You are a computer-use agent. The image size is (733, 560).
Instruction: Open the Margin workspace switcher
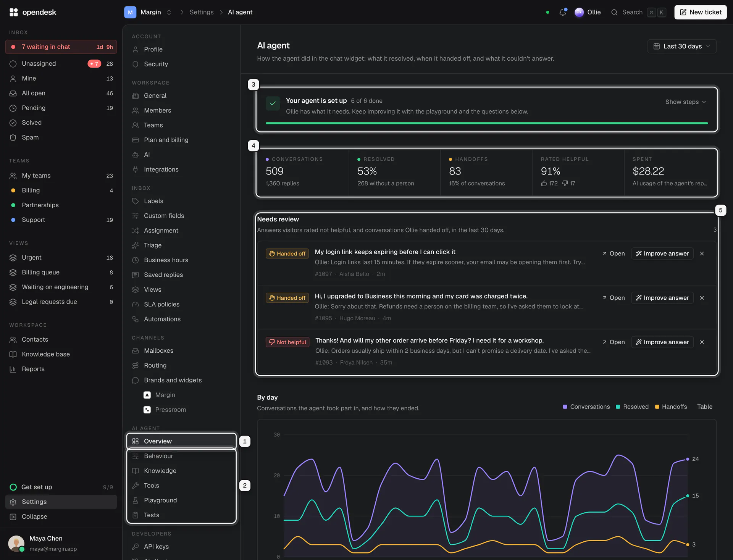tap(148, 12)
